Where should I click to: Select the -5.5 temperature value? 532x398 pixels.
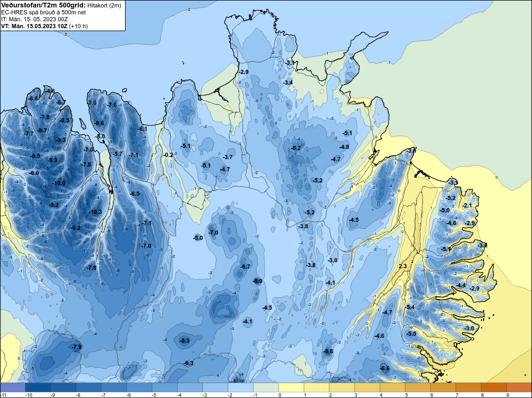pyautogui.click(x=411, y=334)
